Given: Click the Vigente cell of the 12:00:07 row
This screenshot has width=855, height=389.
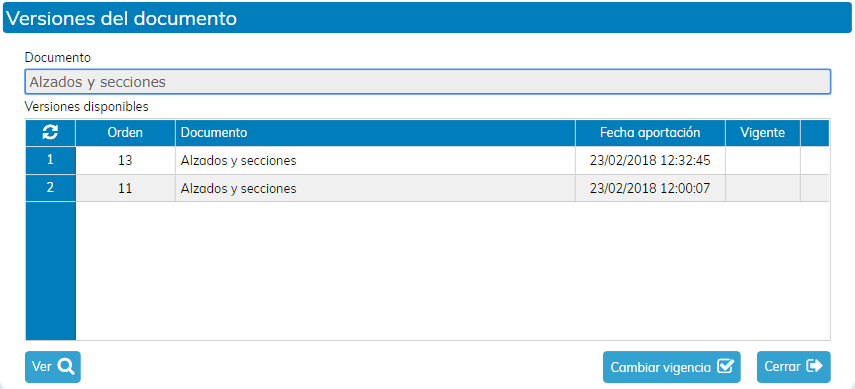Looking at the screenshot, I should (x=762, y=188).
